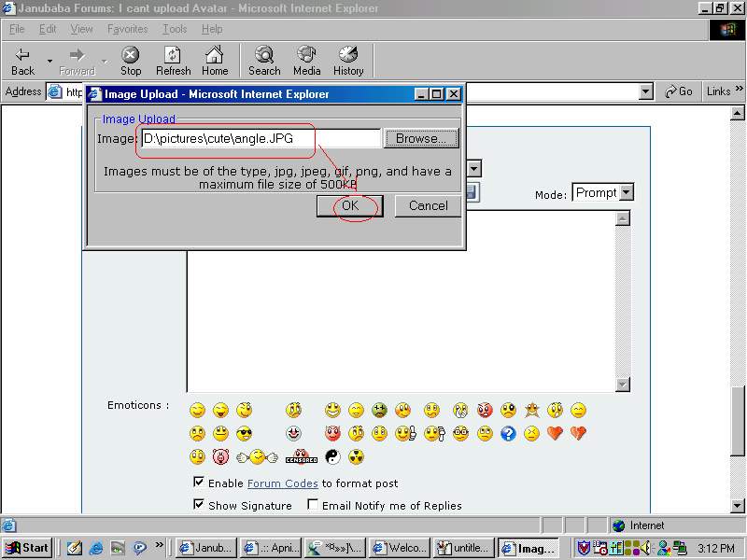
Task: Open the History pane icon
Action: pyautogui.click(x=348, y=61)
